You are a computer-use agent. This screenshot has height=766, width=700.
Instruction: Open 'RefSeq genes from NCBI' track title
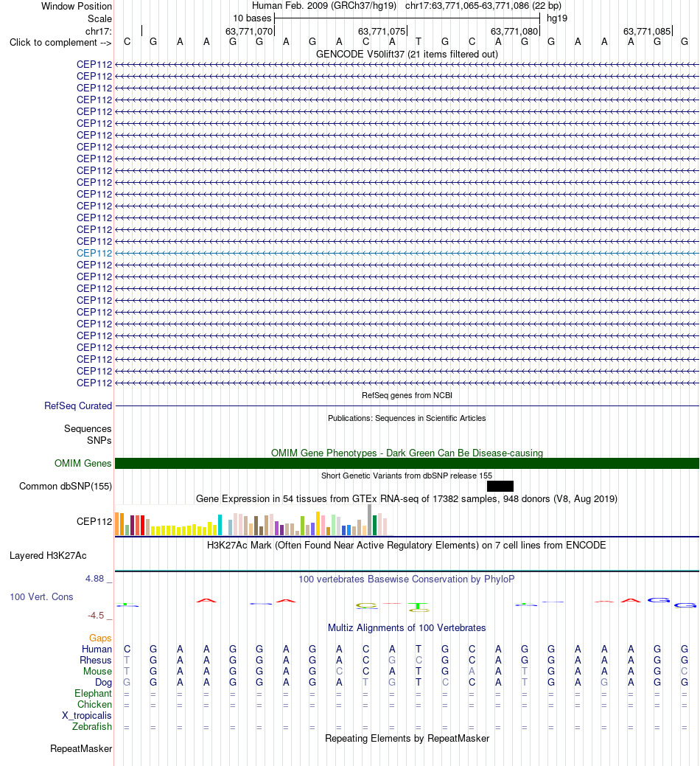click(407, 395)
